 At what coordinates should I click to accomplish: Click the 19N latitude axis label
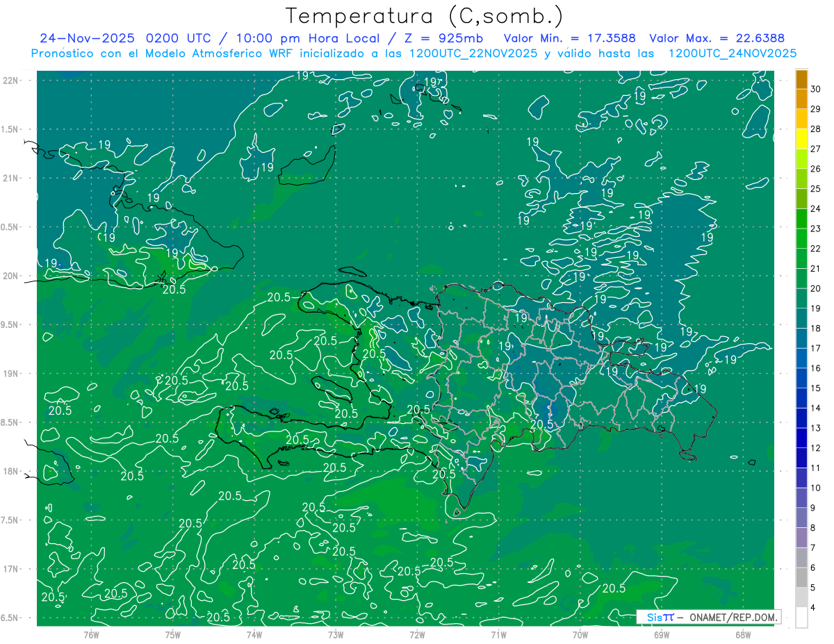(11, 374)
